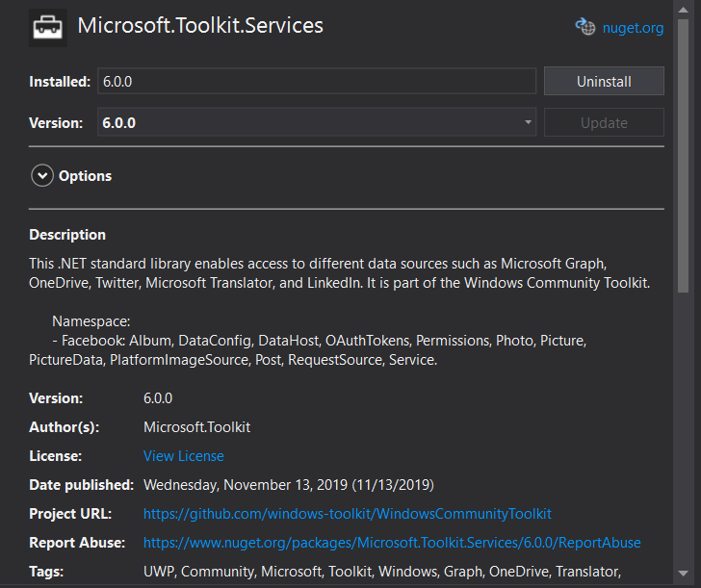This screenshot has height=588, width=701.
Task: Open the View License link
Action: tap(183, 456)
